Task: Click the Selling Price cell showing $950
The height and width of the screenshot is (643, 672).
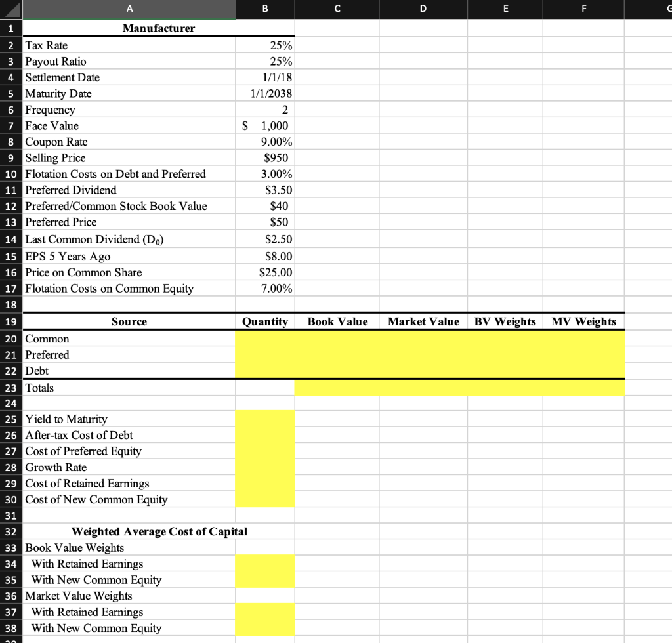Action: (x=264, y=157)
